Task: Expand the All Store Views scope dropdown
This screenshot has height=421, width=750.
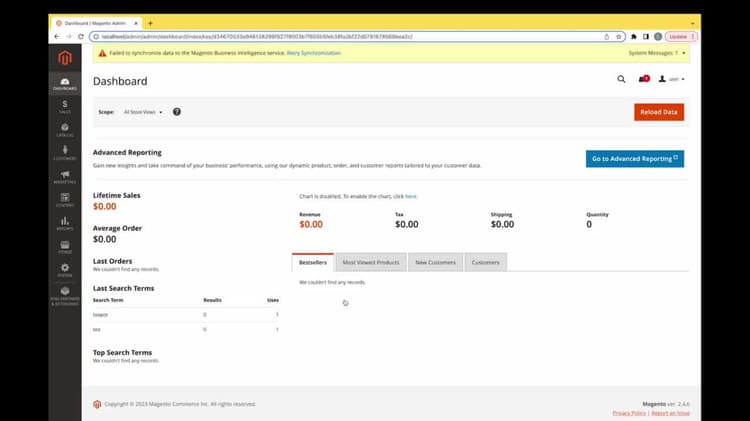Action: click(x=143, y=112)
